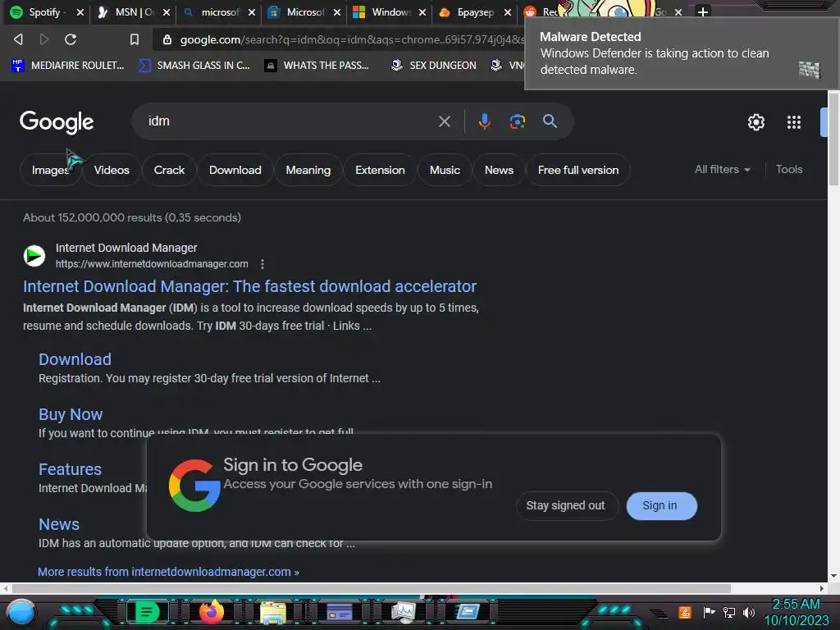Open MEDIAFIRE ROULET... bookmark
This screenshot has width=840, height=630.
[68, 66]
